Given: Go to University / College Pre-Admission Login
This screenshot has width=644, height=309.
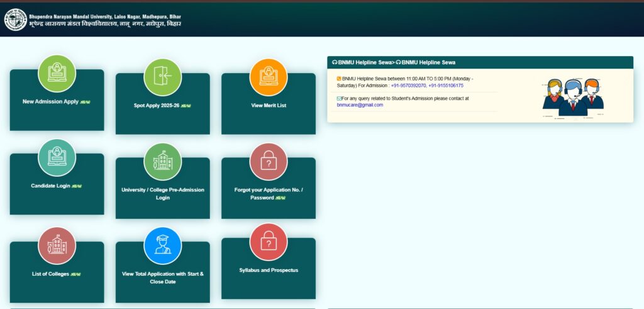Looking at the screenshot, I should [x=162, y=193].
